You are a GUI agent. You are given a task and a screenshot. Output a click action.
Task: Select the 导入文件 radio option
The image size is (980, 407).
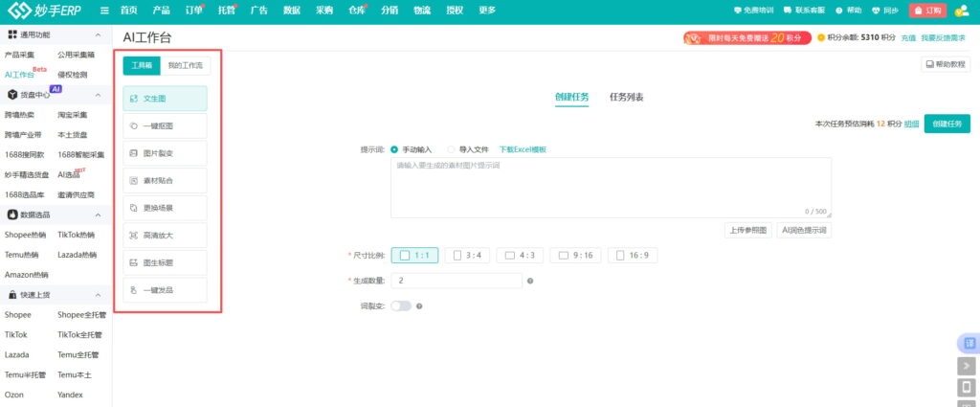click(468, 150)
